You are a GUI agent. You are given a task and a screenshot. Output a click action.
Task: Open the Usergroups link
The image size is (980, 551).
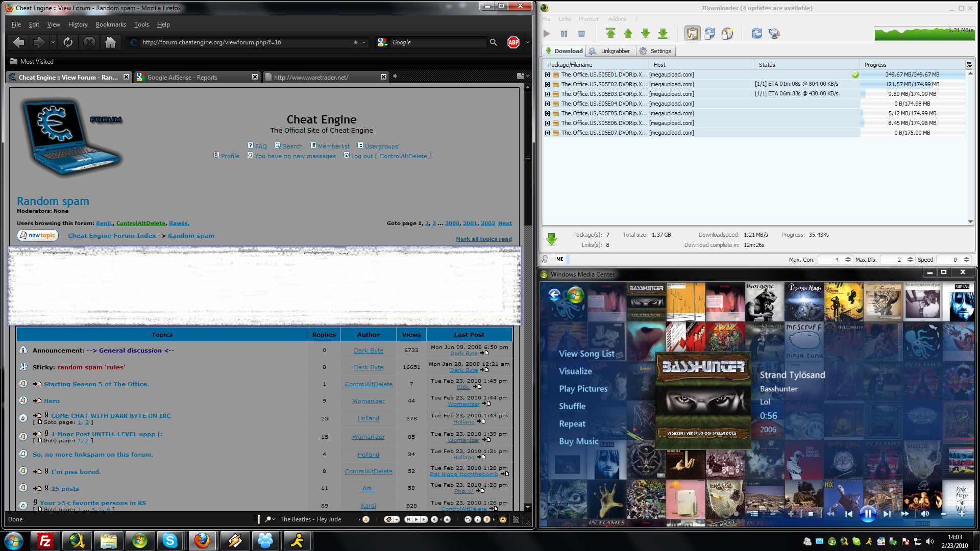pyautogui.click(x=381, y=146)
